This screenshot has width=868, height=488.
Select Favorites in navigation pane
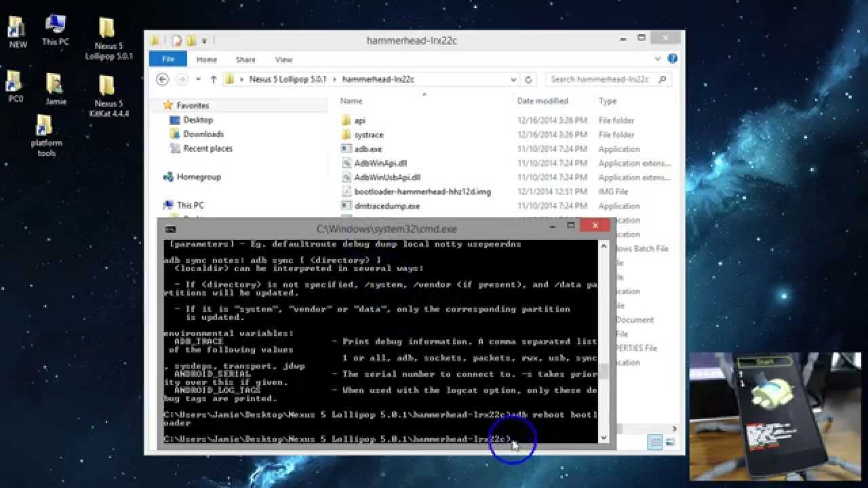tap(193, 106)
